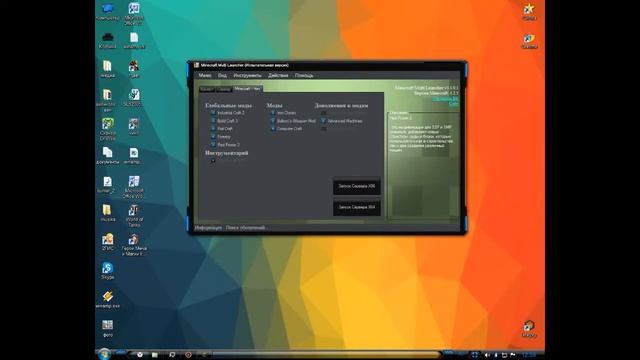This screenshot has width=640, height=360.
Task: Toggle the Rail Craft checkbox
Action: point(213,128)
